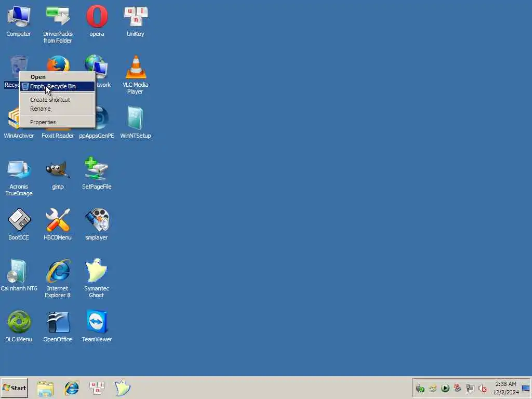Choose Open from the context menu
Viewport: 532px width, 399px height.
[x=57, y=77]
